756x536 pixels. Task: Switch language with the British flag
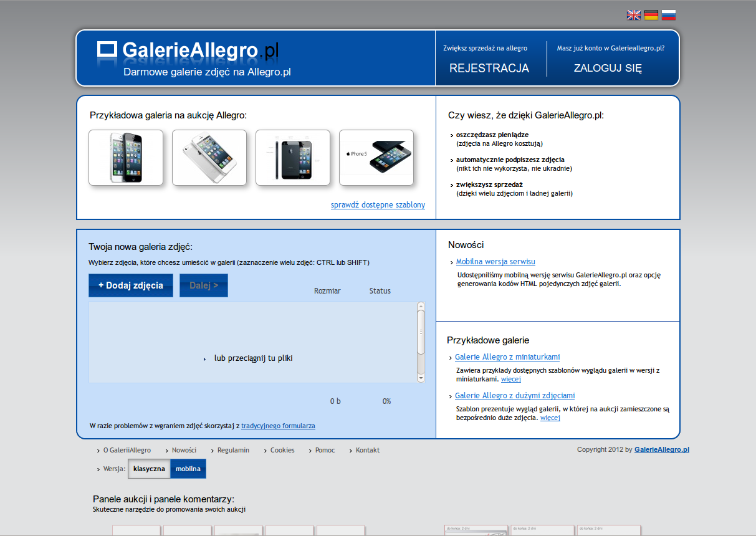[x=633, y=15]
